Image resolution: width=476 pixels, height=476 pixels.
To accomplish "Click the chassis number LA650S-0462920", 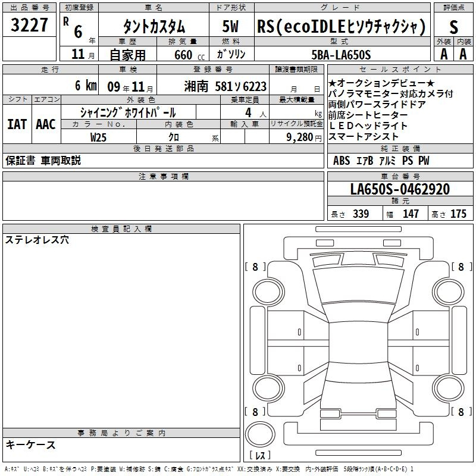I will 399,189.
